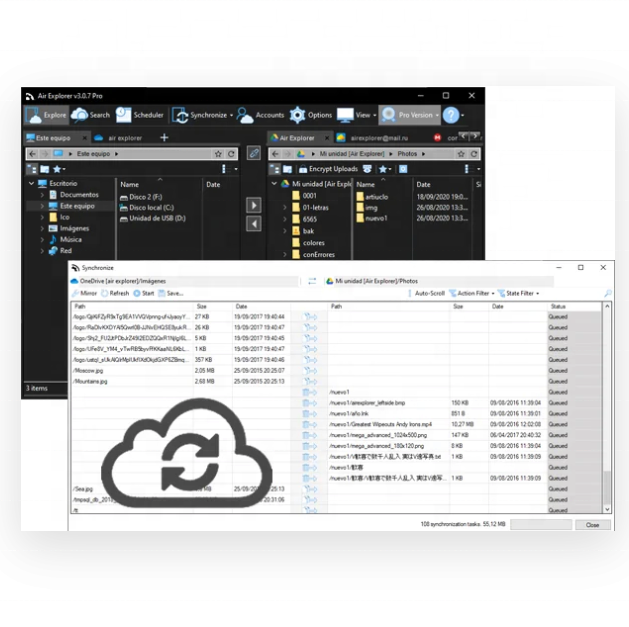Open the Explore view in Air Explorer
629x627 pixels.
point(46,115)
